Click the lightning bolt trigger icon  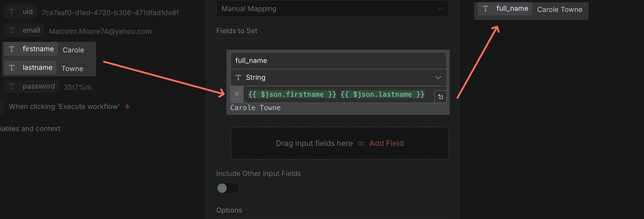(x=127, y=107)
